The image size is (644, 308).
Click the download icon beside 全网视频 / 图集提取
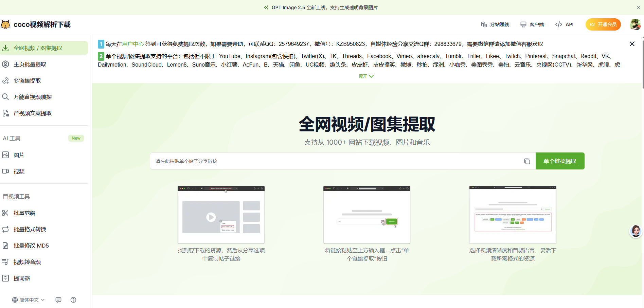click(x=5, y=48)
